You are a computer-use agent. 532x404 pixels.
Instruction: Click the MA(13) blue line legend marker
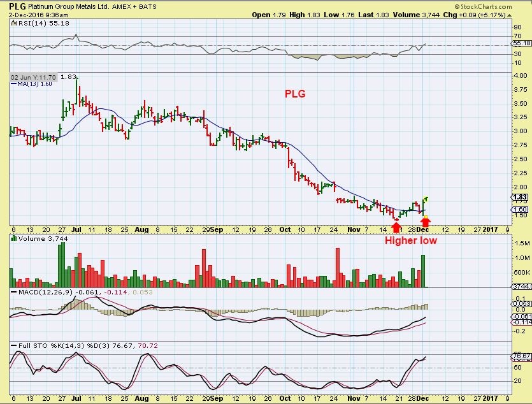pyautogui.click(x=13, y=84)
